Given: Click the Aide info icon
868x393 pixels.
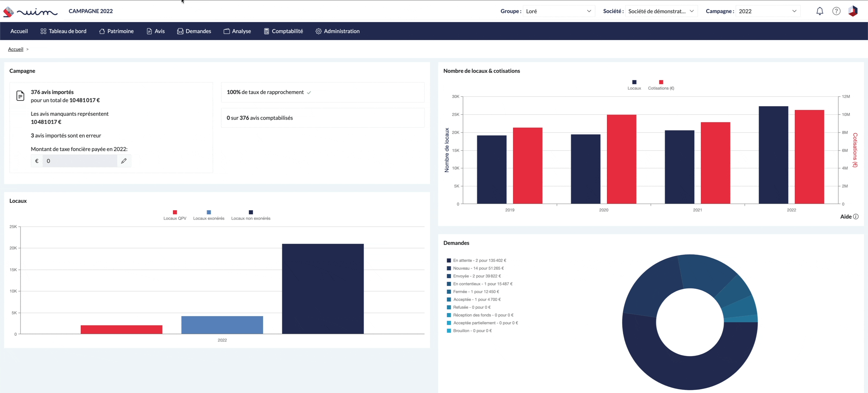Looking at the screenshot, I should [x=856, y=217].
